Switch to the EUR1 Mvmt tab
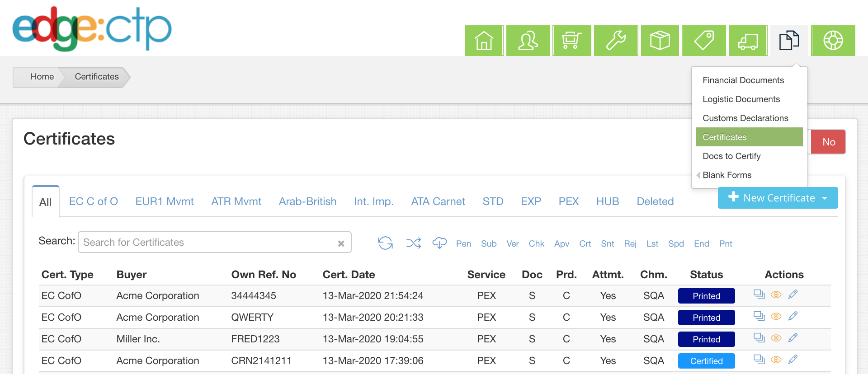 [x=165, y=201]
